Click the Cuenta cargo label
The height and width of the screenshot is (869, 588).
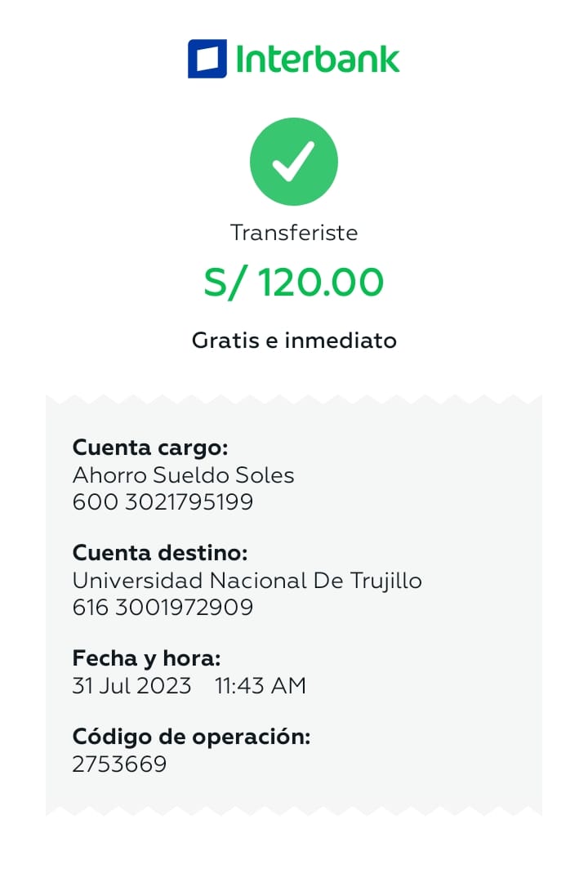[149, 448]
